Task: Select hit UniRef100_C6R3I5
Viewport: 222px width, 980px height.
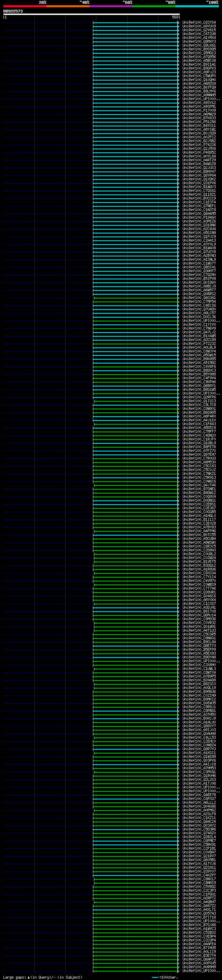Action: tap(199, 546)
